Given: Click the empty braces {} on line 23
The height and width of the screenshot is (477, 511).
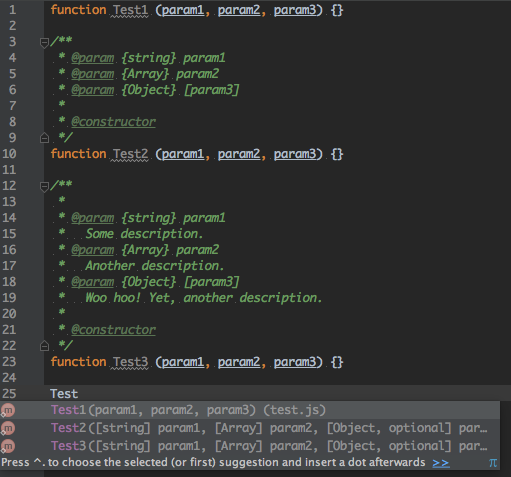Looking at the screenshot, I should point(337,362).
